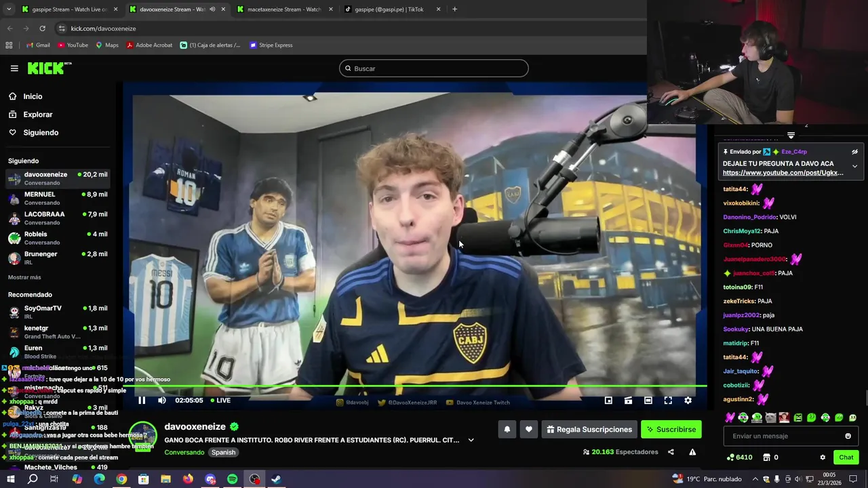
Task: Select the gray cat quick emote
Action: tap(770, 418)
